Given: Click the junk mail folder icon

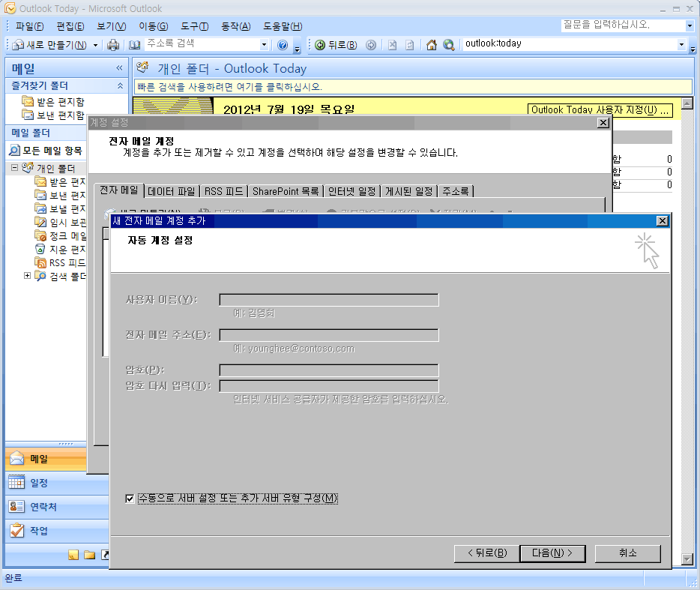Looking at the screenshot, I should click(40, 235).
